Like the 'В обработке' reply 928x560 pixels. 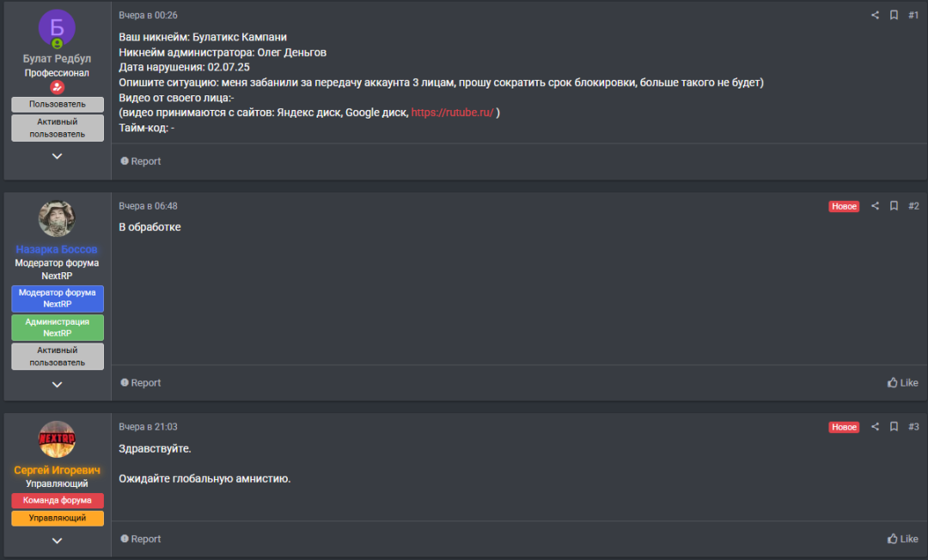click(902, 382)
